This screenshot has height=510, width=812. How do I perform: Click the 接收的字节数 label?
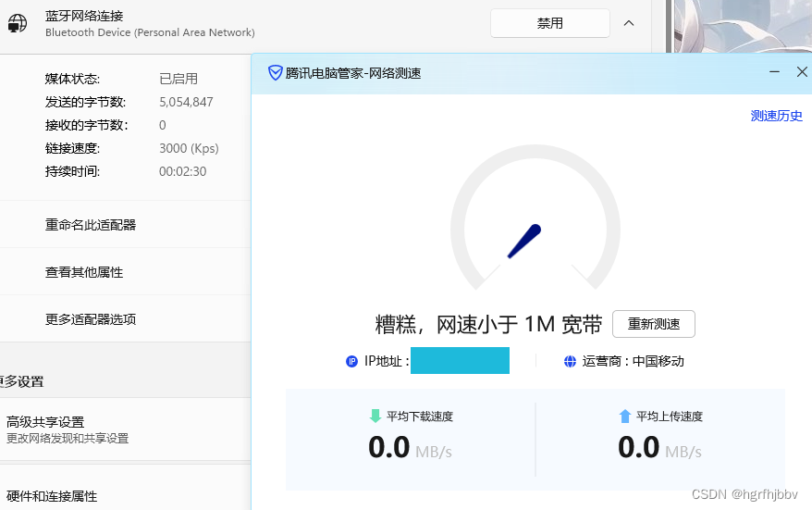click(87, 125)
